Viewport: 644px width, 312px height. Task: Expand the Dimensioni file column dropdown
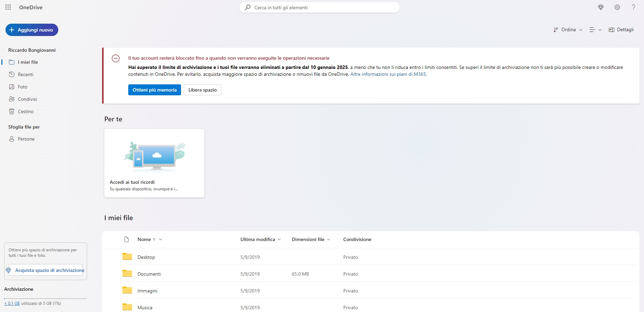(329, 239)
